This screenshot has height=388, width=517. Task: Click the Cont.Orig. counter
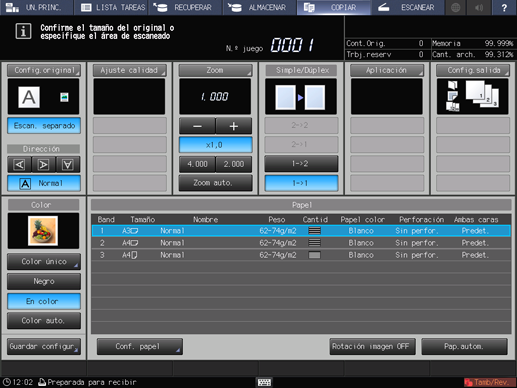385,43
